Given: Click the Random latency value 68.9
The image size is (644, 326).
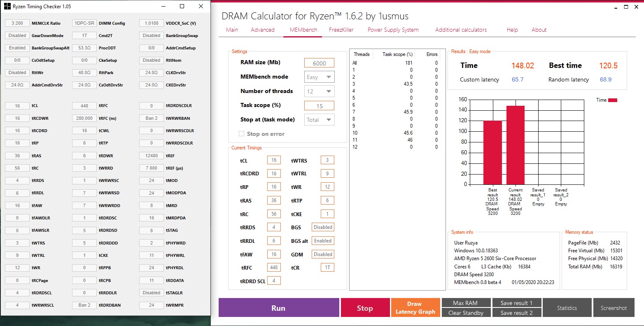Looking at the screenshot, I should pos(606,79).
